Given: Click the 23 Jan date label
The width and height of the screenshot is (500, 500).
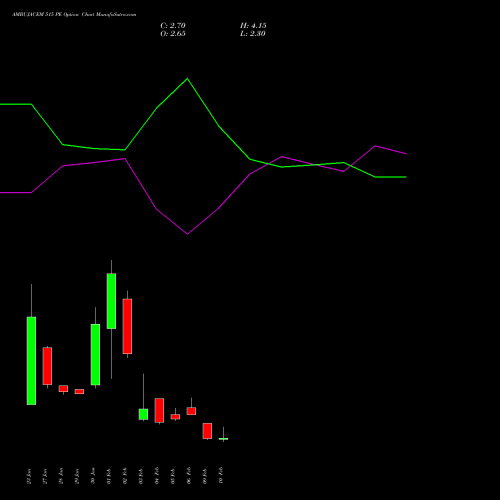Looking at the screenshot, I should [x=29, y=476].
